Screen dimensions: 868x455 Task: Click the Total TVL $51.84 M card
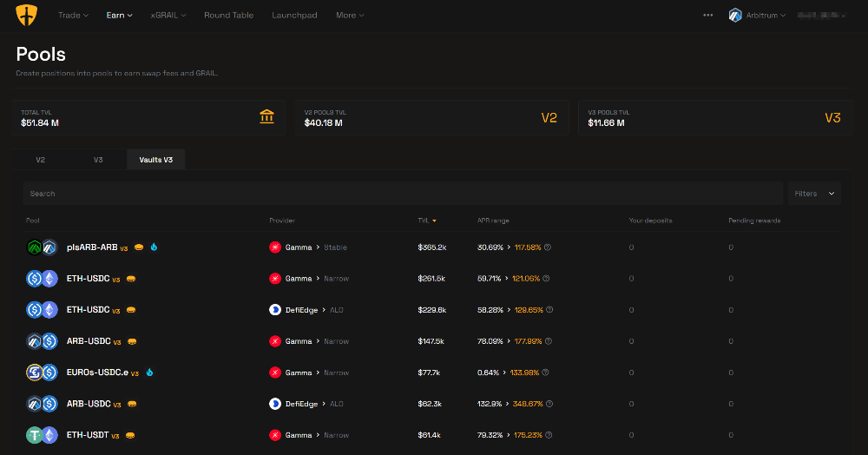click(148, 117)
